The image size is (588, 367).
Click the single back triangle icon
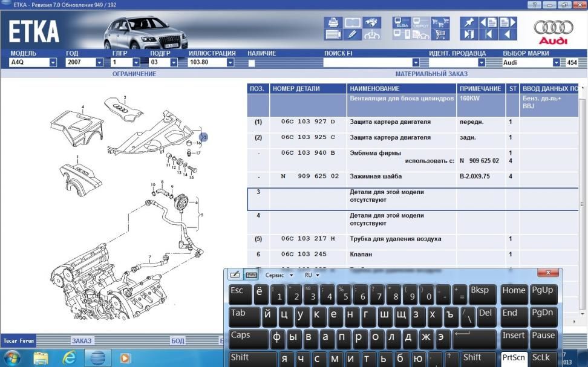[x=508, y=35]
